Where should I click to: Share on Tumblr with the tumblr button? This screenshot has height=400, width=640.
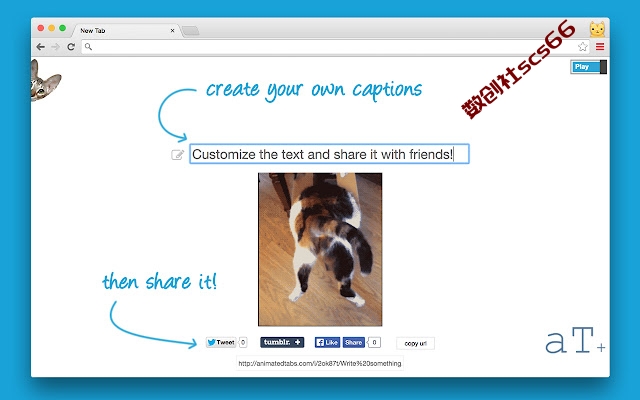click(282, 342)
